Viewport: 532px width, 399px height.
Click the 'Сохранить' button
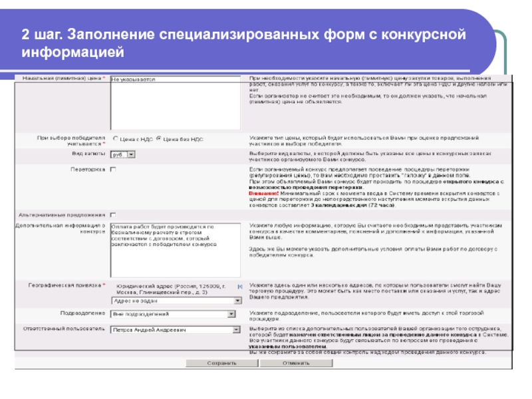[222, 363]
